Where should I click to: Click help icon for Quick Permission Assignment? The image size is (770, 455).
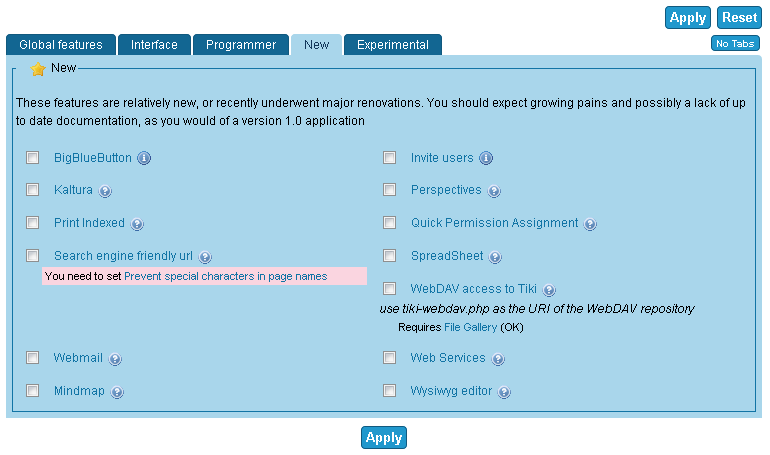point(590,224)
